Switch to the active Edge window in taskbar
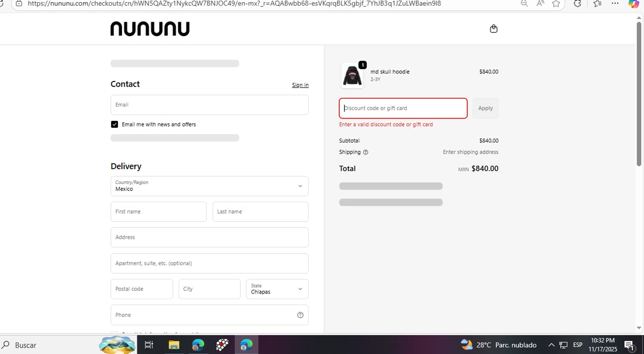This screenshot has width=644, height=354. click(246, 345)
